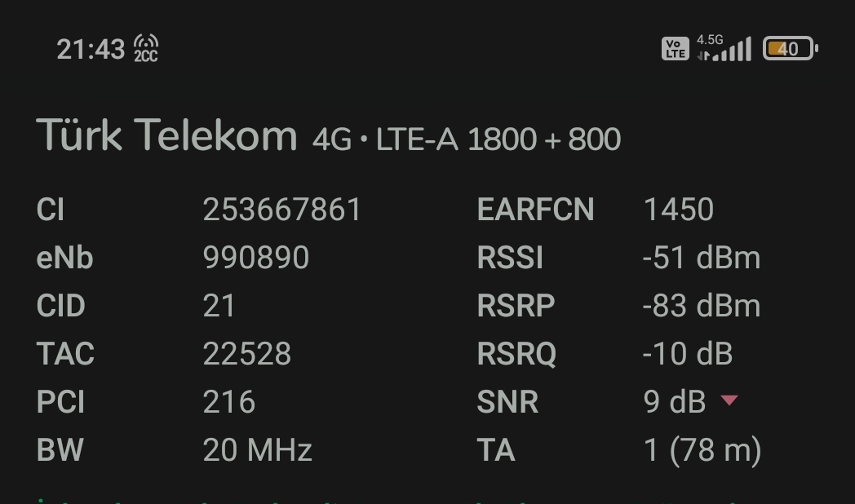Viewport: 855px width, 504px height.
Task: Select the Türk Telekom operator title
Action: click(167, 135)
